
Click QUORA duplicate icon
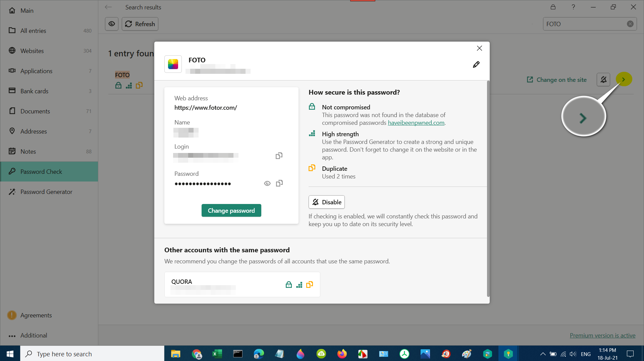310,285
